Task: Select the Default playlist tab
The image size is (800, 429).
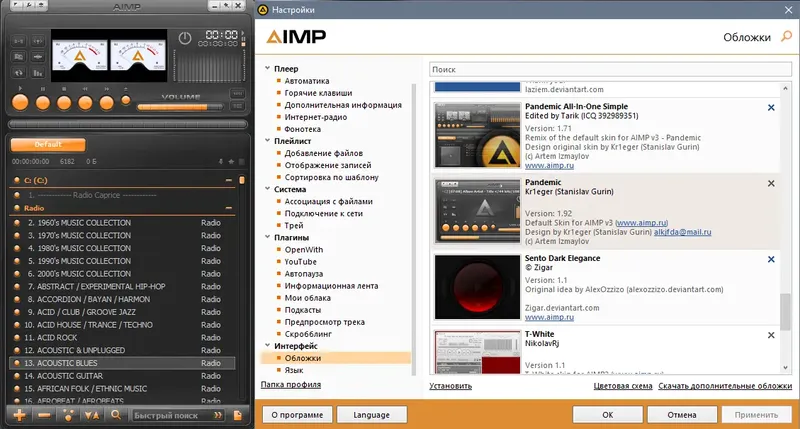Action: click(48, 145)
